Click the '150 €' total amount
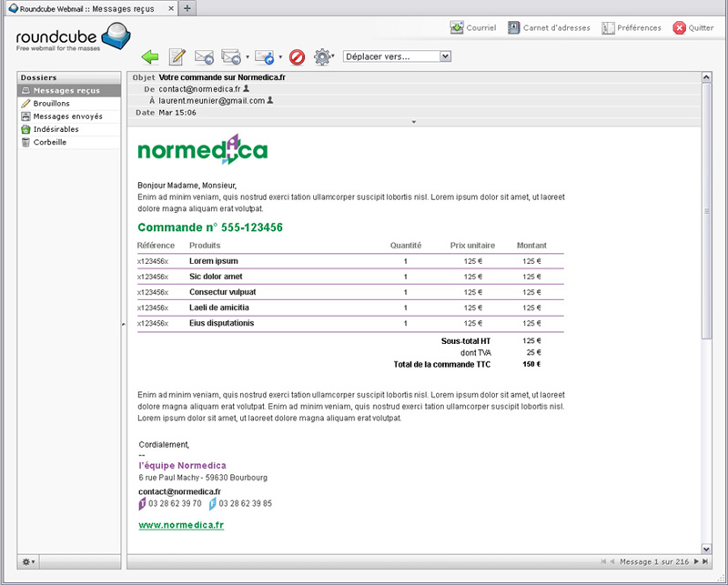The height and width of the screenshot is (585, 728). point(531,365)
